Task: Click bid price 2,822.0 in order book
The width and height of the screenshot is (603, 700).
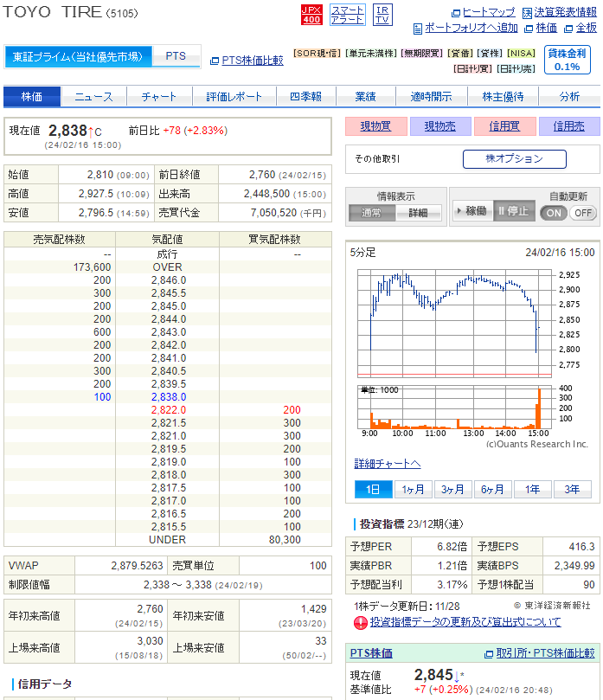Action: tap(168, 410)
